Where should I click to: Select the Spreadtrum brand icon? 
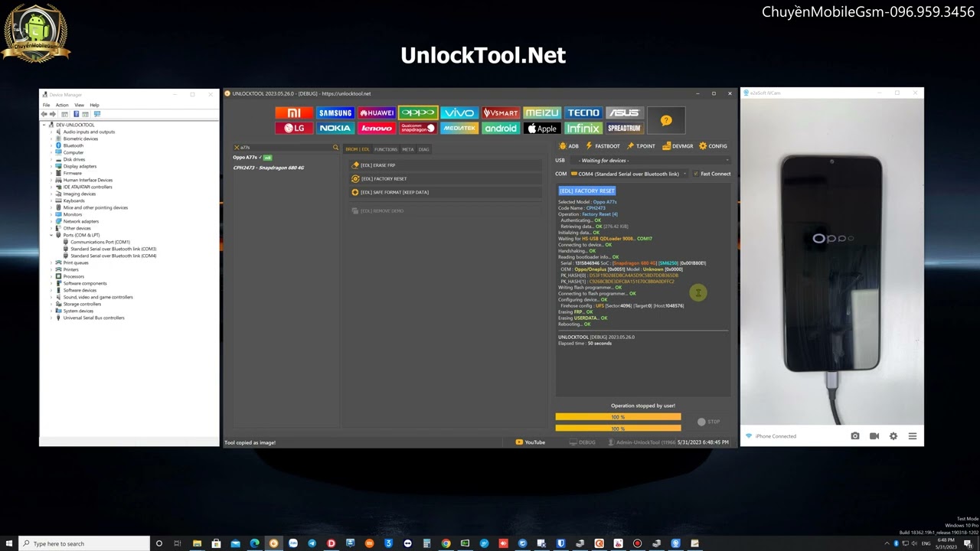pos(625,128)
